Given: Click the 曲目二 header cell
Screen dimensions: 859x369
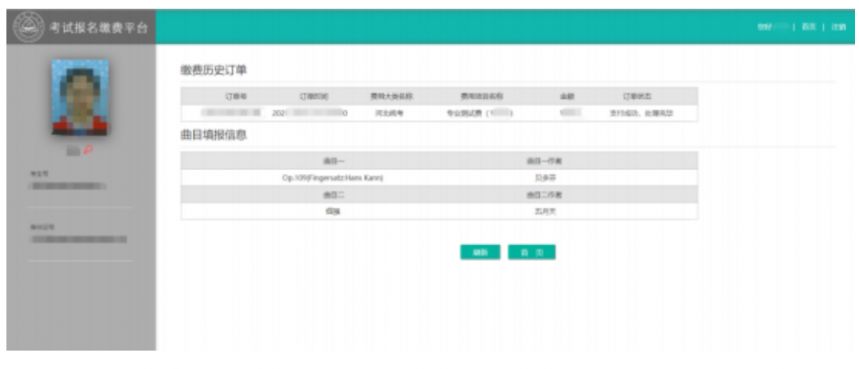Looking at the screenshot, I should coord(333,194).
